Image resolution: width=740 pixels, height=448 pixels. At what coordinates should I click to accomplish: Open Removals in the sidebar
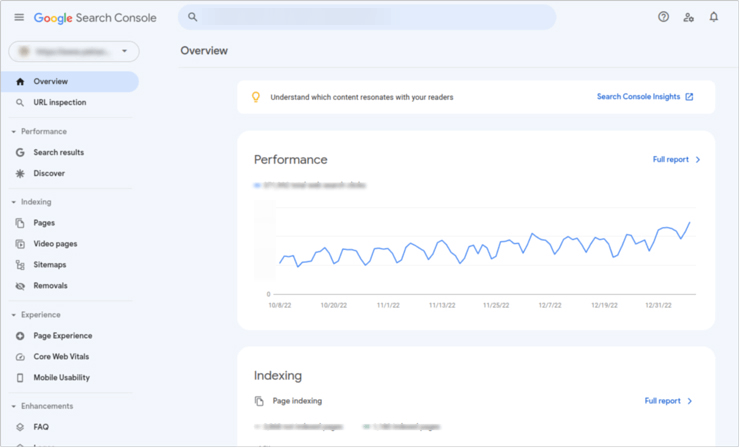[x=50, y=286]
